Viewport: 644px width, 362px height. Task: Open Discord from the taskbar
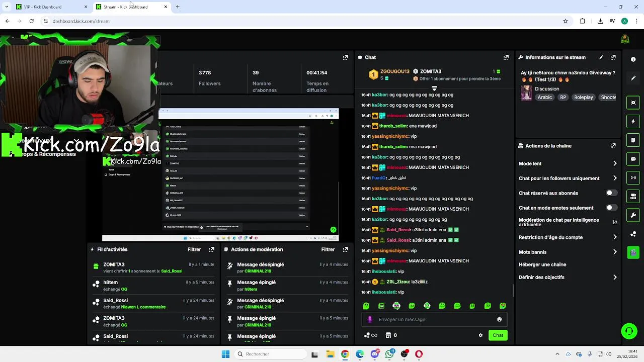(x=375, y=354)
